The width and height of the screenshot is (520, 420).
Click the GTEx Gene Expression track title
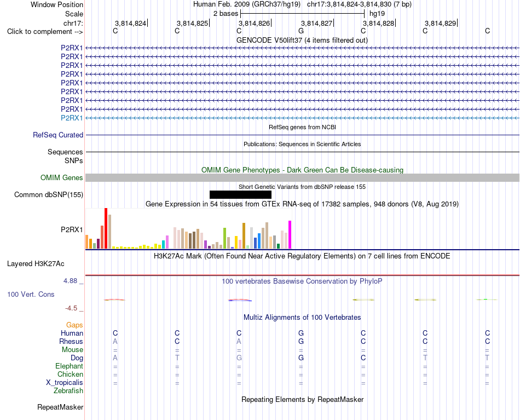point(302,204)
